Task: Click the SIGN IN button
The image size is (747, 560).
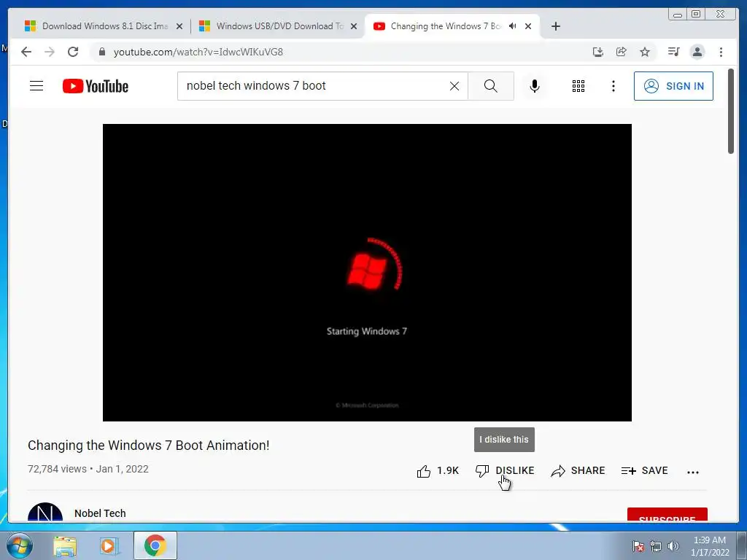Action: point(673,86)
